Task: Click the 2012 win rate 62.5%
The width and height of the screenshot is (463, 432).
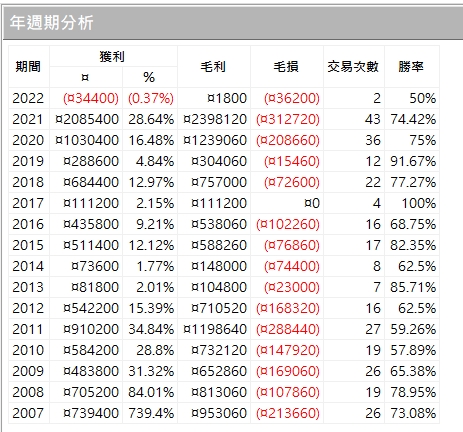Action: click(x=417, y=308)
